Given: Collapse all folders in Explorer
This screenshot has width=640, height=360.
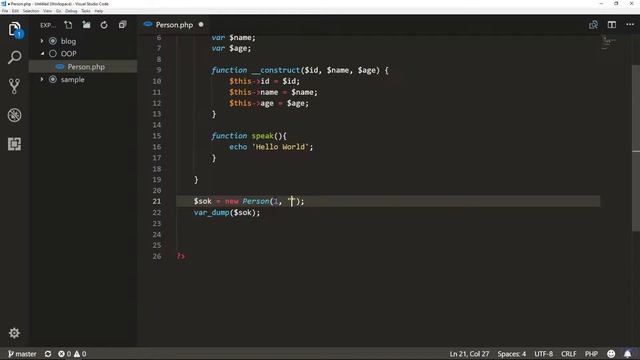Looking at the screenshot, I should tap(122, 25).
